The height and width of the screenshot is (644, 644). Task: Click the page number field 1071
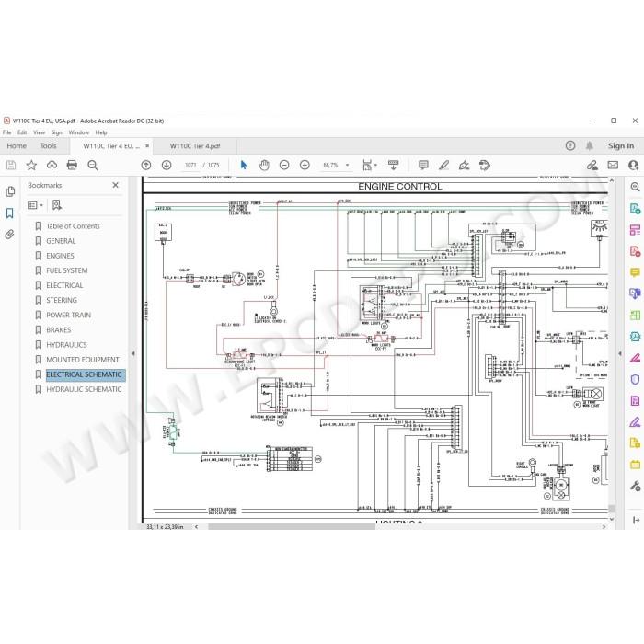pos(190,165)
